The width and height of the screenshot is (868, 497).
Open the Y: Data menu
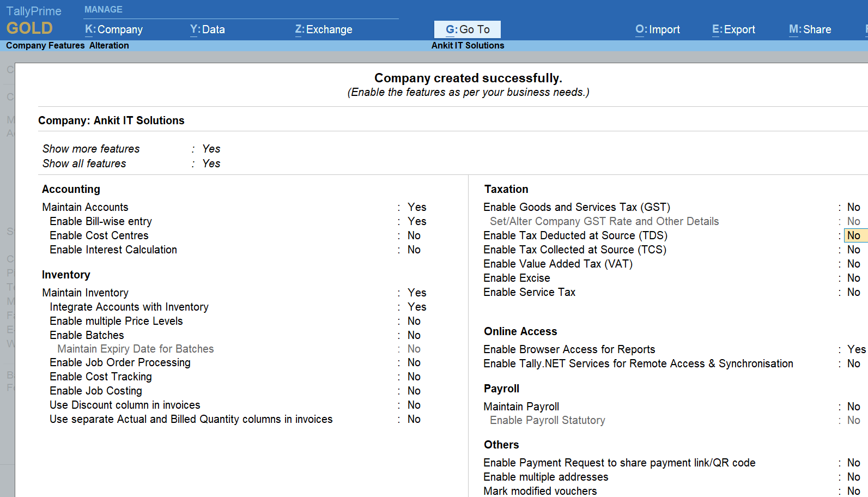tap(207, 29)
